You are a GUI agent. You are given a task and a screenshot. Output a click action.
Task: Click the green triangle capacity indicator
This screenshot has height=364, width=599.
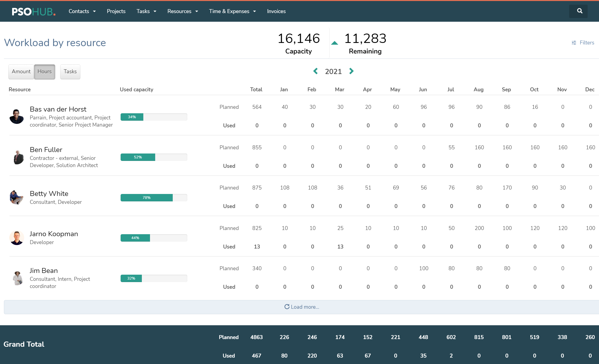click(334, 42)
